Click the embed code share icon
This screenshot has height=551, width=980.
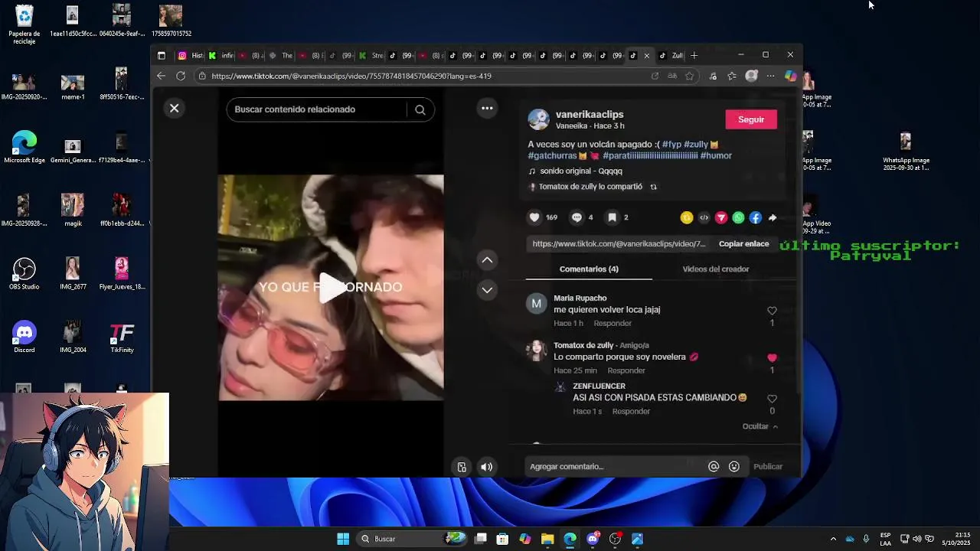[x=704, y=218]
